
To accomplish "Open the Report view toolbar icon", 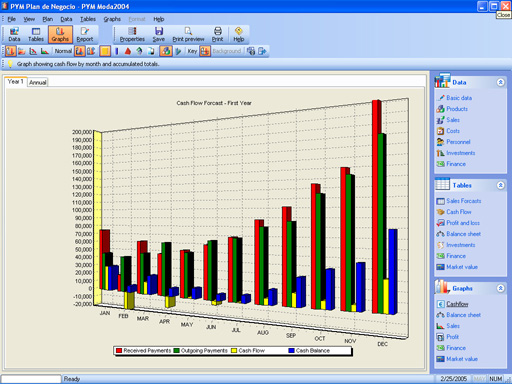I will [85, 35].
